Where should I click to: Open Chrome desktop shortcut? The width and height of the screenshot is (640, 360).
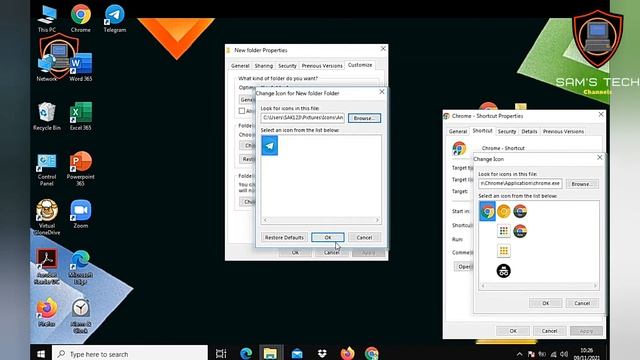pyautogui.click(x=80, y=19)
